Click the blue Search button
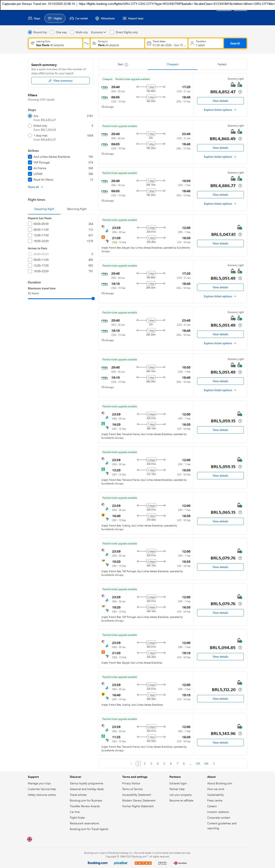 pos(235,43)
